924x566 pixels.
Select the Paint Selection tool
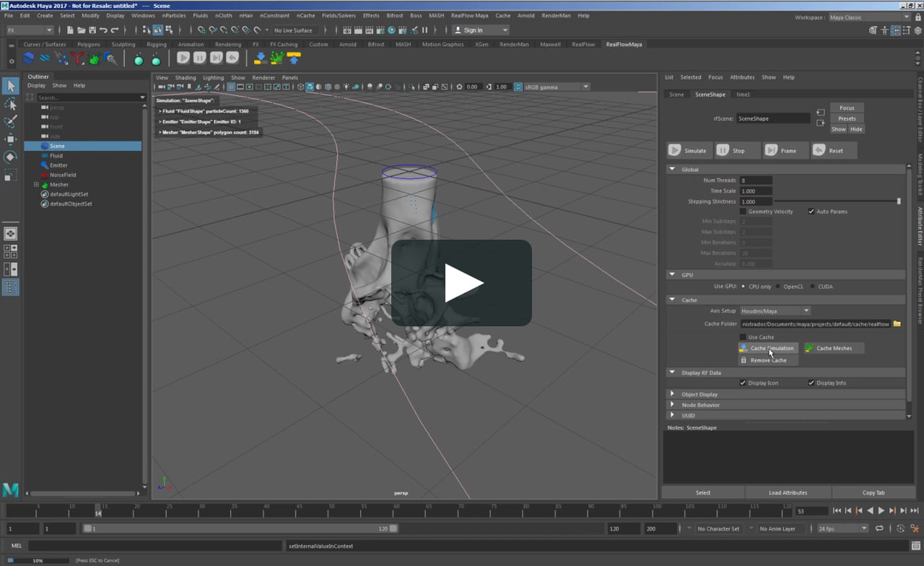coord(10,121)
